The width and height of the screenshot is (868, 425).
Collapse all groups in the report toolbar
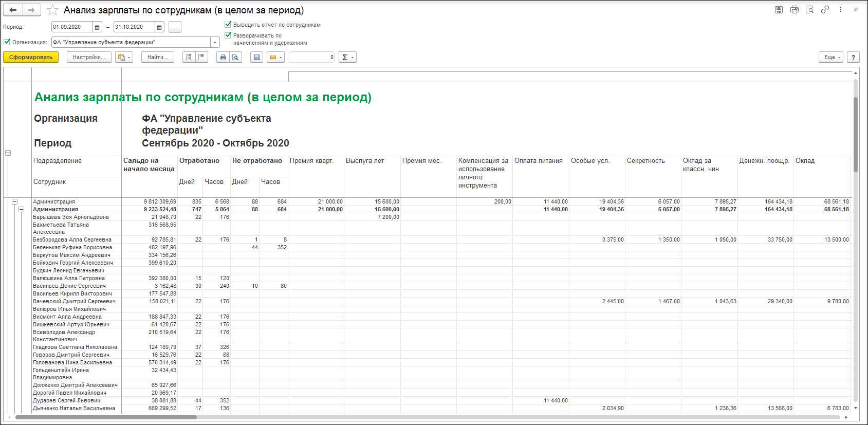(x=201, y=58)
